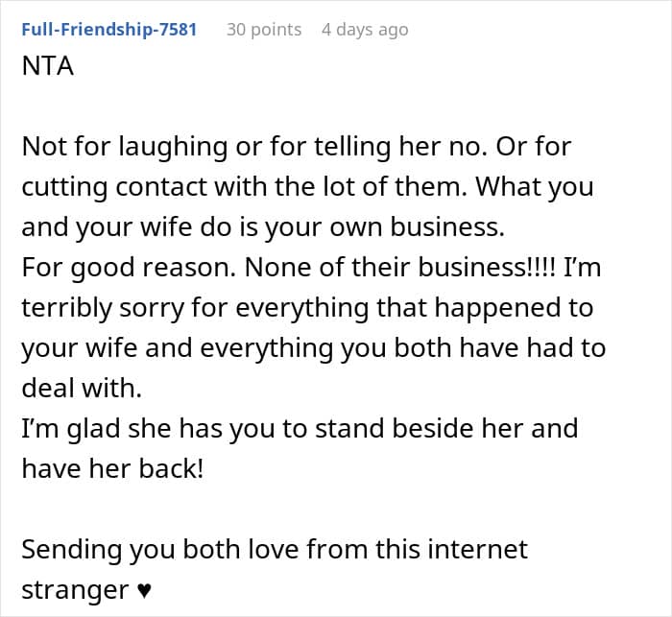Click the line 'have her back!'
672x617 pixels.
112,468
